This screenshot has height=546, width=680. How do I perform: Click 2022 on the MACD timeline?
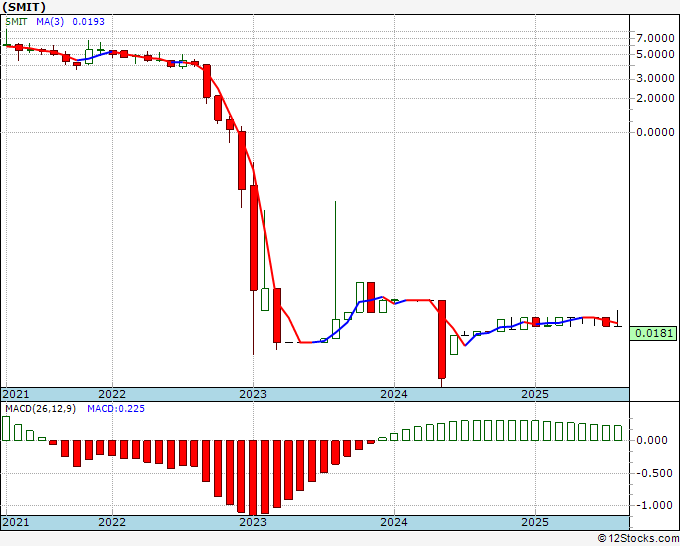pos(112,522)
